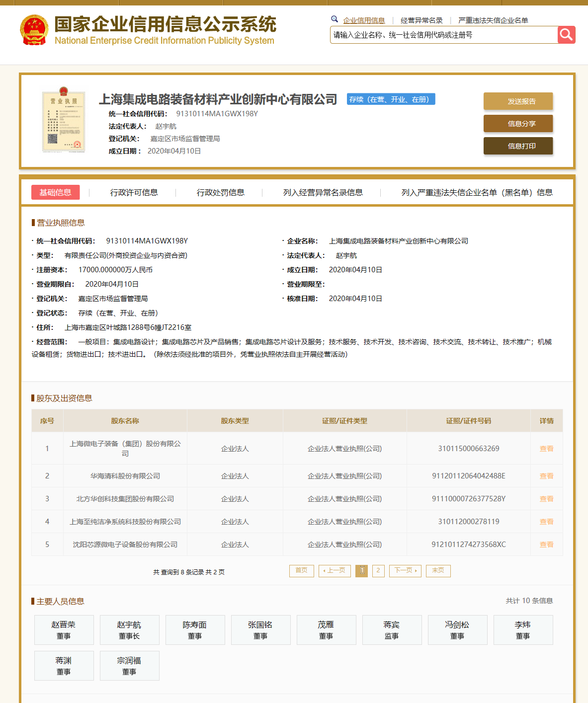Click the 下一页 pagination button

pyautogui.click(x=405, y=570)
